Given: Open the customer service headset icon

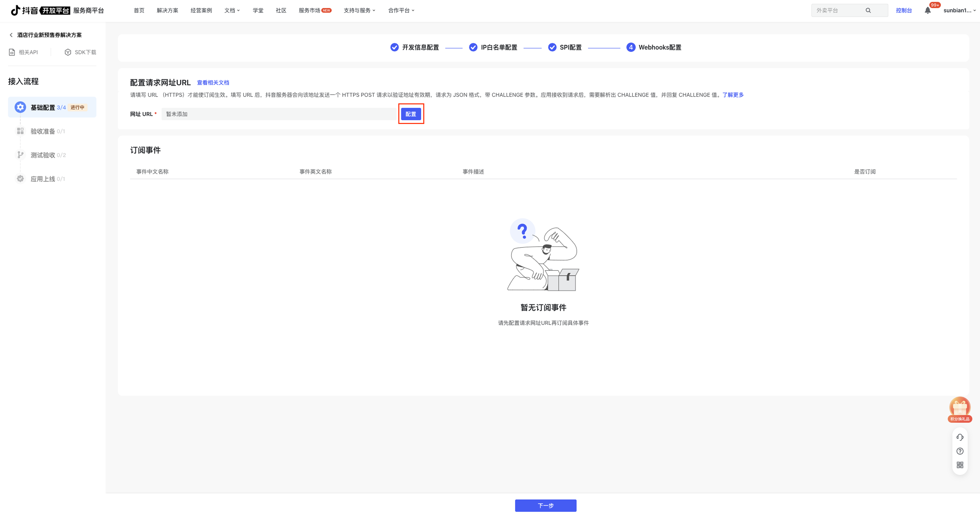Looking at the screenshot, I should 960,437.
